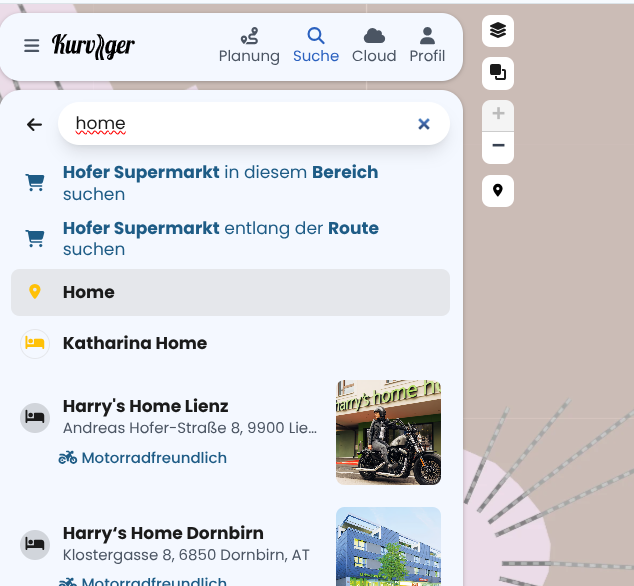Open the Harry's Home Dornbirn building thumbnail
The height and width of the screenshot is (586, 634).
[388, 546]
